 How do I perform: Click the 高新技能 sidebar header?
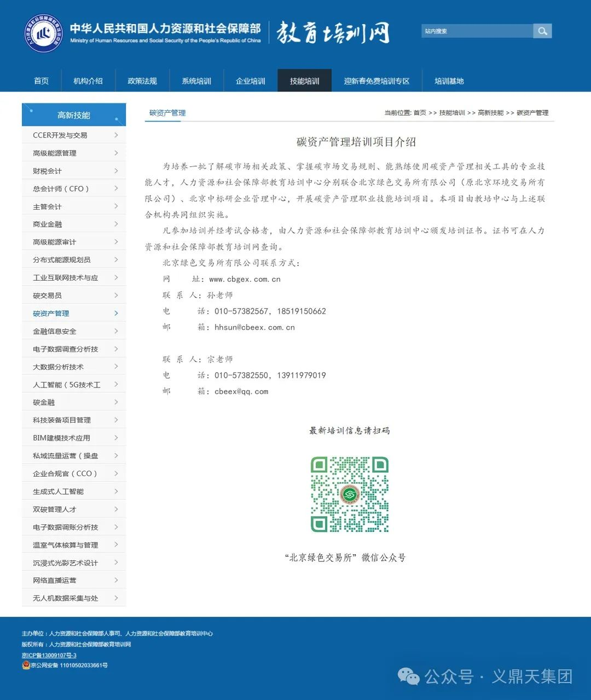pyautogui.click(x=73, y=115)
